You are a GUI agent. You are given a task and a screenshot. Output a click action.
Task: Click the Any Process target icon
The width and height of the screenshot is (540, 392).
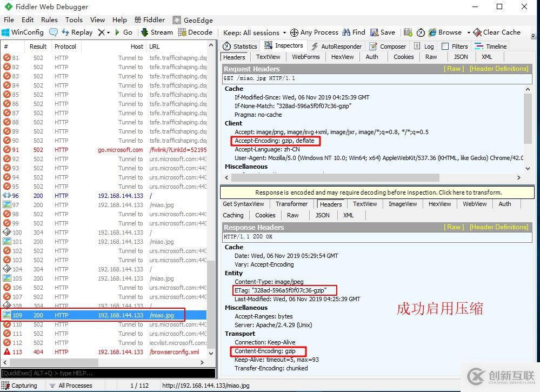(314, 32)
